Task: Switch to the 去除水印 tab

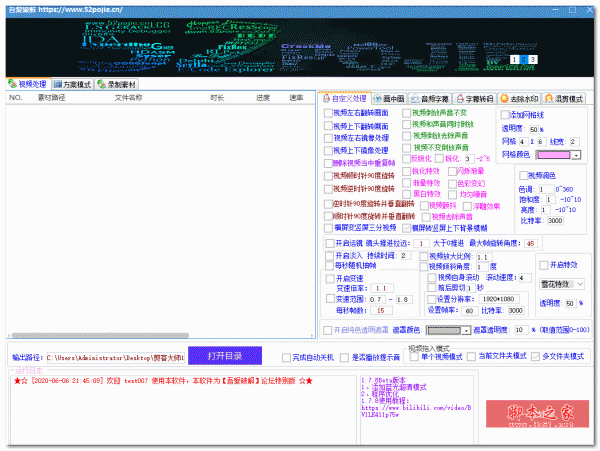Action: click(519, 99)
